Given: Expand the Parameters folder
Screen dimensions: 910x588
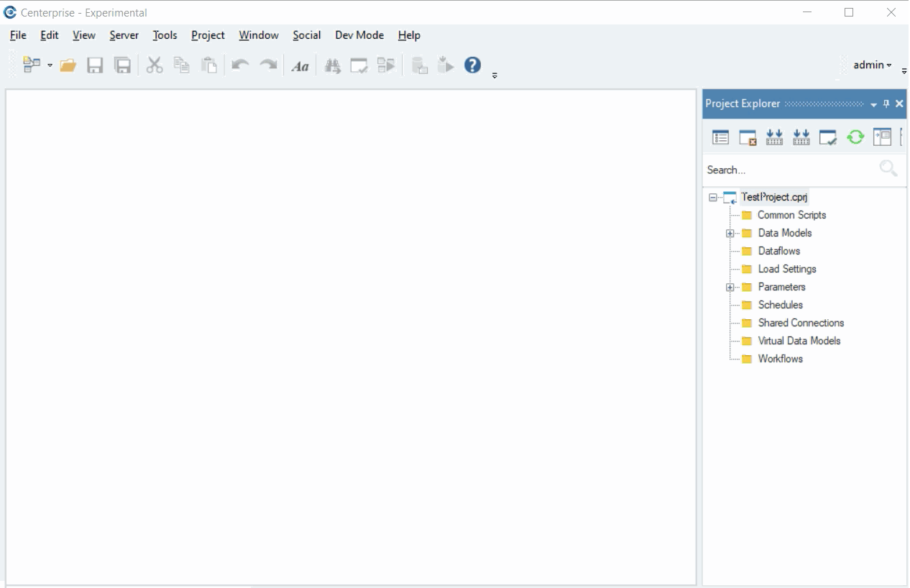Looking at the screenshot, I should tap(730, 287).
